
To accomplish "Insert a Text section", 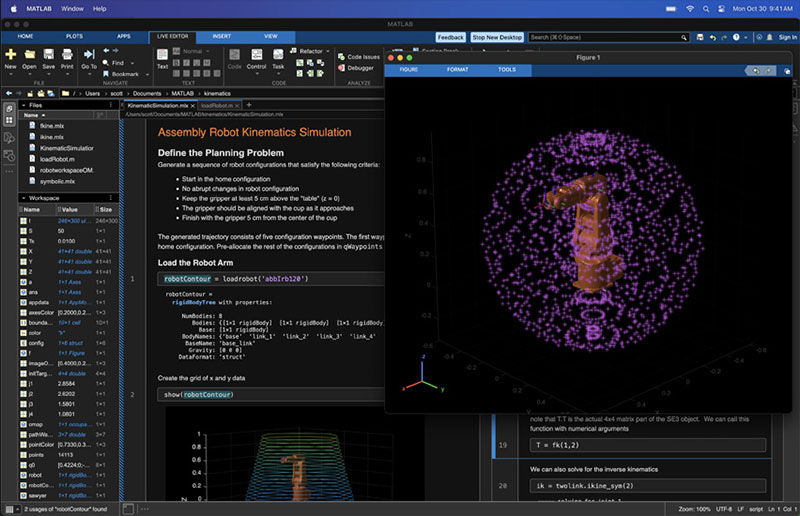I will (162, 56).
